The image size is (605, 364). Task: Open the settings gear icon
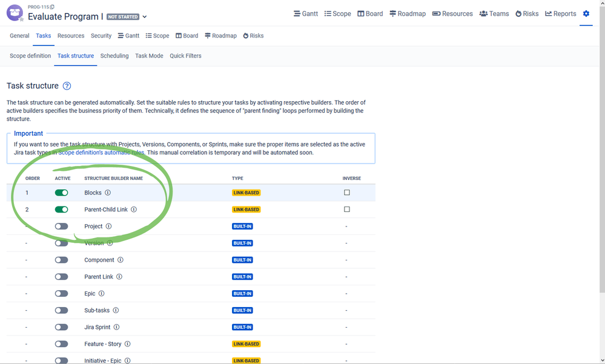point(586,13)
